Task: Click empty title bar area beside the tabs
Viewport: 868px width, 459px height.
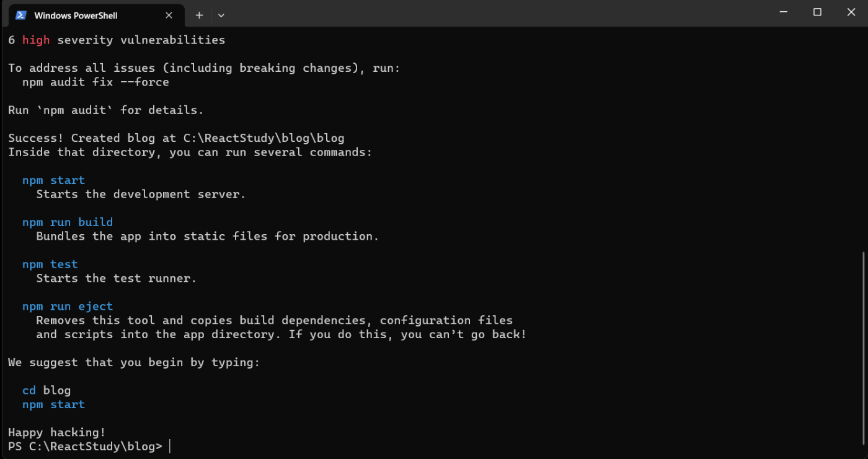Action: point(496,14)
